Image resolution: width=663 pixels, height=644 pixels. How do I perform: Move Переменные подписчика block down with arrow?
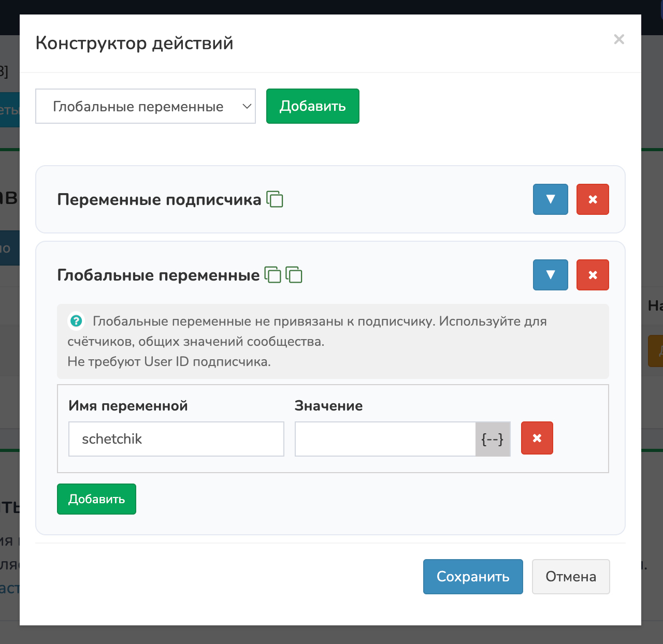(x=550, y=199)
